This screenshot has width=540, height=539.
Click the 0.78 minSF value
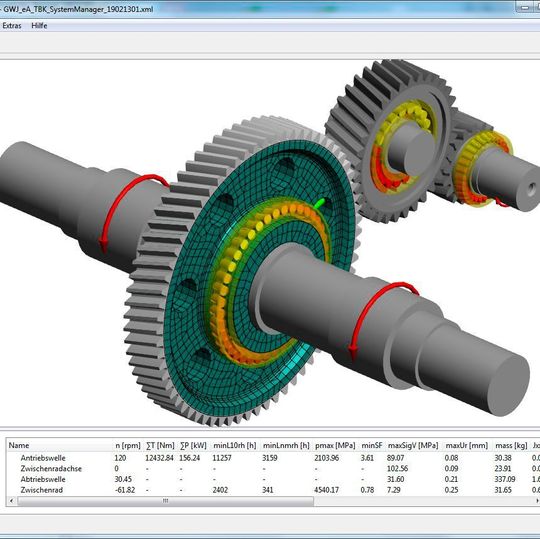pos(367,490)
